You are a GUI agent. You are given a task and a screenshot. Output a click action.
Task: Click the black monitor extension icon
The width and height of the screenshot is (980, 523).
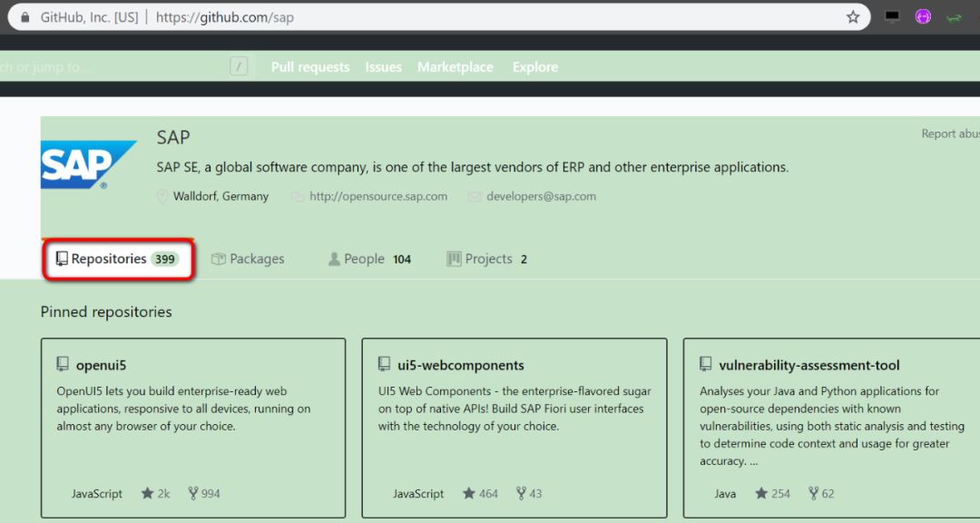(892, 16)
